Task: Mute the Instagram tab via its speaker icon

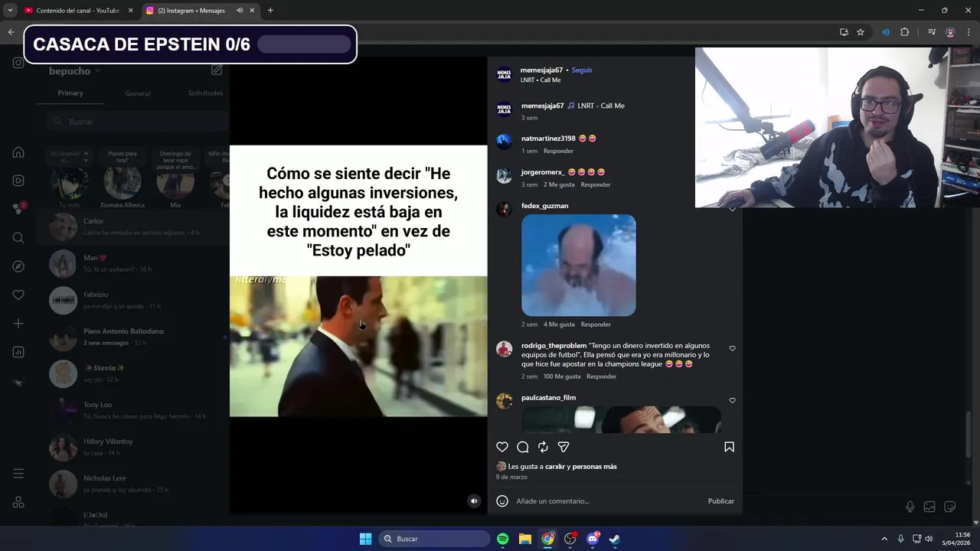Action: pos(240,11)
